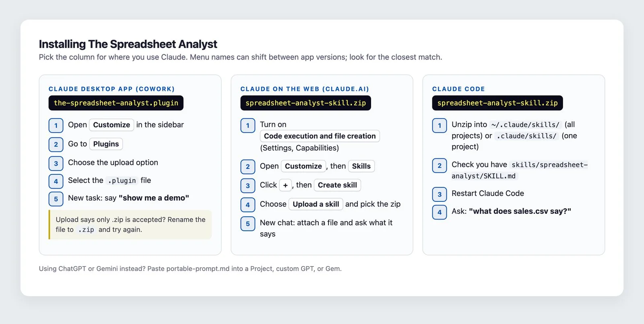The height and width of the screenshot is (324, 644).
Task: Click 'New chat: attach a file' step text
Action: coord(326,228)
